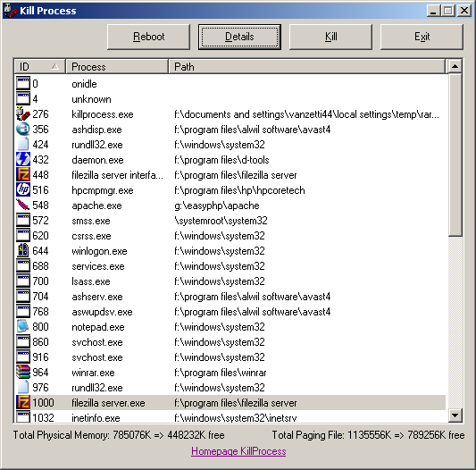Select the winlogon.exe process name
The height and width of the screenshot is (470, 476).
click(x=99, y=251)
